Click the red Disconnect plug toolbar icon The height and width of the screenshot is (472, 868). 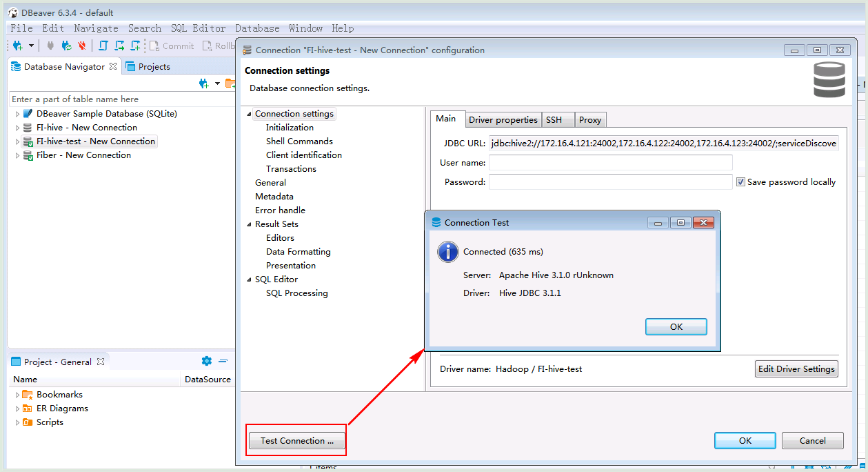[x=82, y=46]
